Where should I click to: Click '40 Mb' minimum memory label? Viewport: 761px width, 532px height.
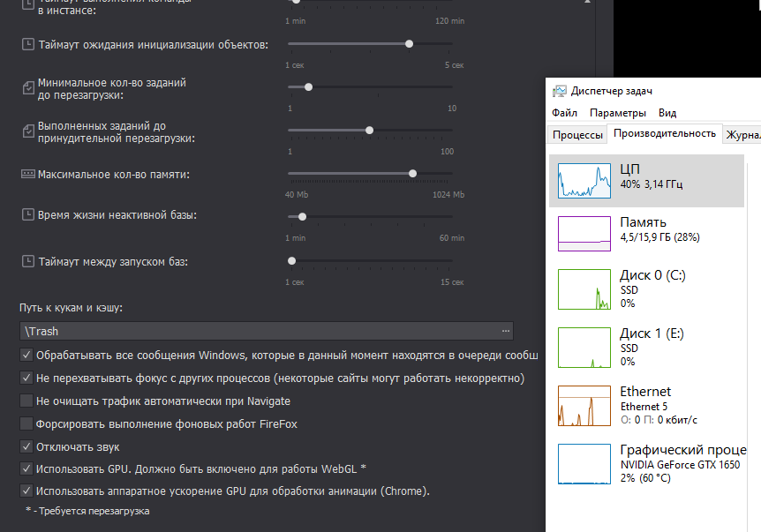[297, 194]
